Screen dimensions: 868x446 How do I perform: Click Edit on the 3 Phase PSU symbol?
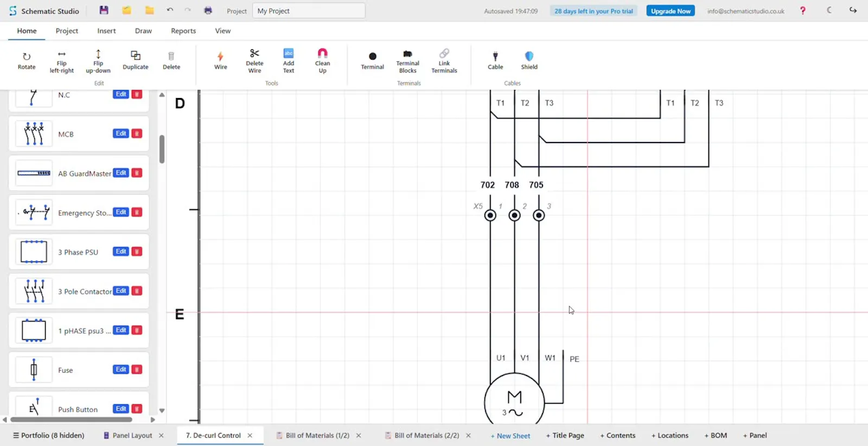tap(120, 251)
